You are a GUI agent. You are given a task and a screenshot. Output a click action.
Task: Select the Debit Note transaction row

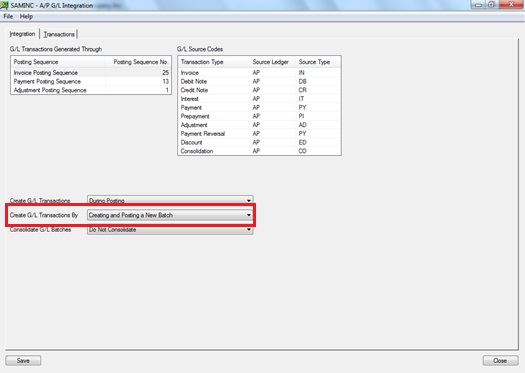pyautogui.click(x=259, y=81)
